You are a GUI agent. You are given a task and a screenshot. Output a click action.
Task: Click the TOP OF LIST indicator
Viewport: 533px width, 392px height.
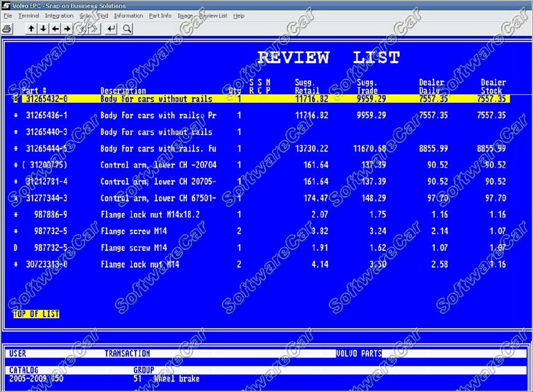(x=36, y=314)
